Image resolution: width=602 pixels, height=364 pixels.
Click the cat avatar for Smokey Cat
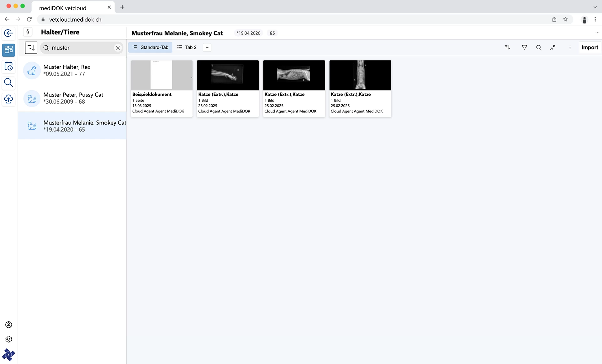coord(32,126)
